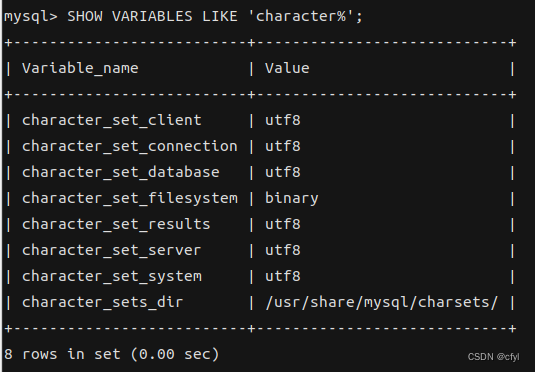The height and width of the screenshot is (372, 535).
Task: Click the Value column header
Action: (287, 68)
